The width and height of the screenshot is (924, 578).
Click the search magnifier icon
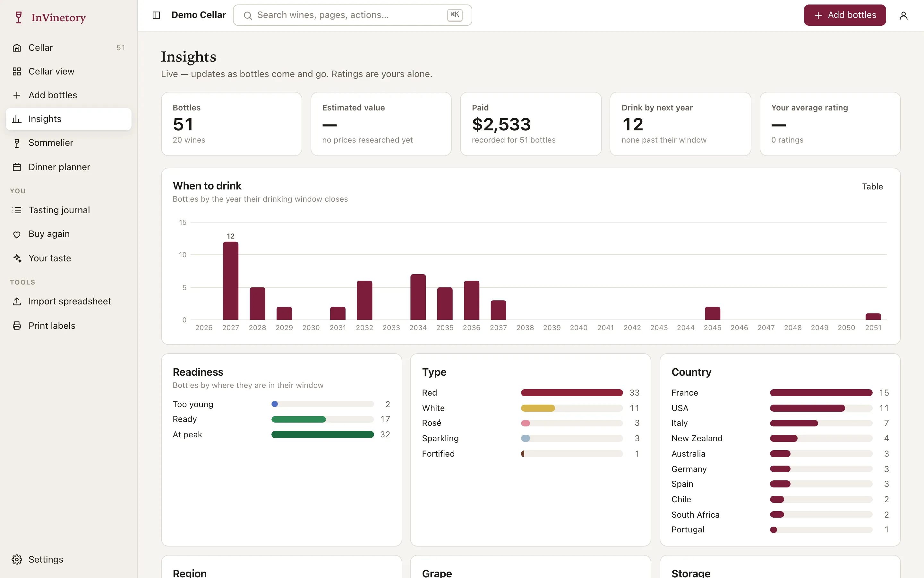coord(248,15)
